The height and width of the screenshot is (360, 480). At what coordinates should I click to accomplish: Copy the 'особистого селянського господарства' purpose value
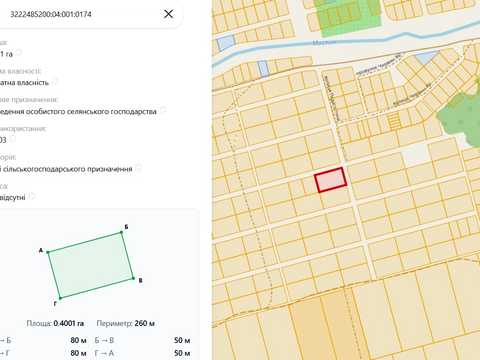pos(163,111)
